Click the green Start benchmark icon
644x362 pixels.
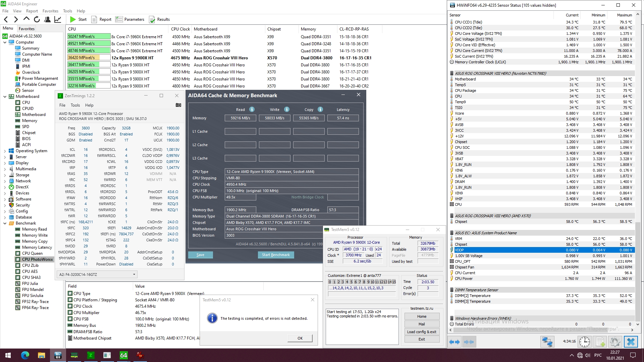pyautogui.click(x=73, y=19)
